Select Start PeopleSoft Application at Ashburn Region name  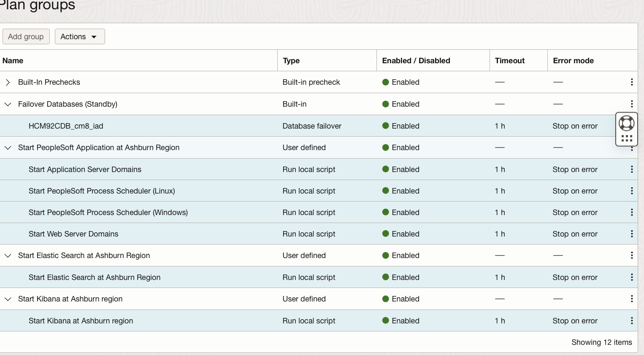tap(99, 148)
